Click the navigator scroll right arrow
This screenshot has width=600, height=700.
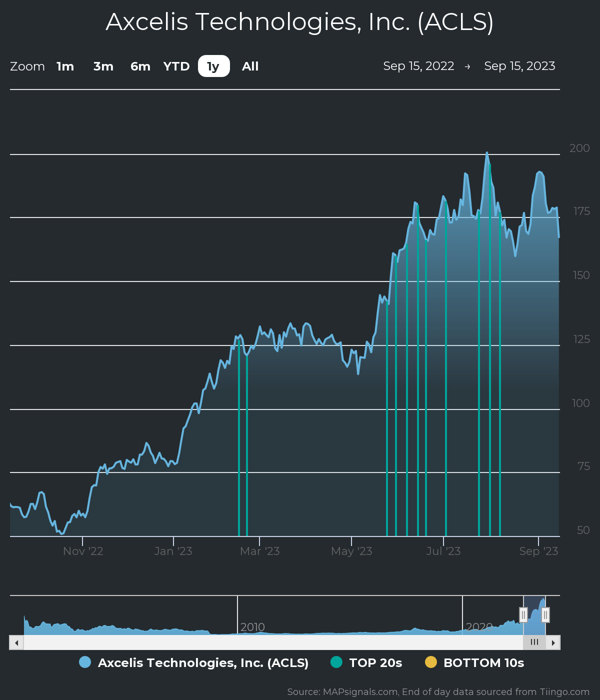coord(553,642)
